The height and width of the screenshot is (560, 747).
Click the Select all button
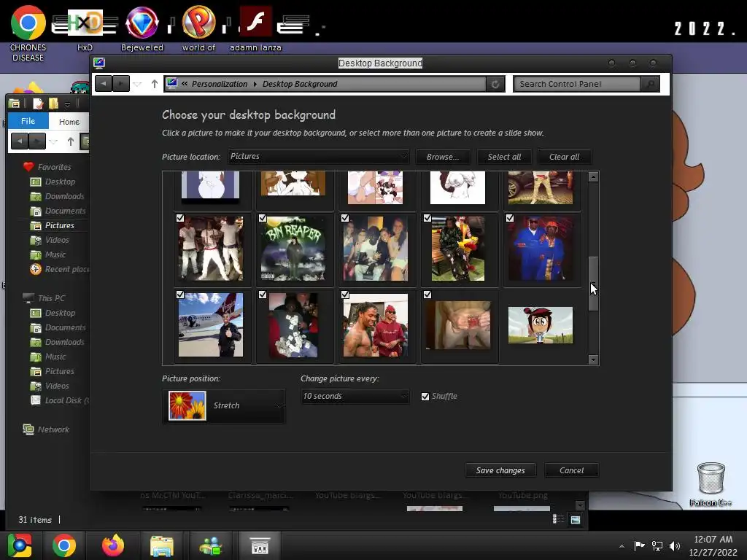(504, 157)
